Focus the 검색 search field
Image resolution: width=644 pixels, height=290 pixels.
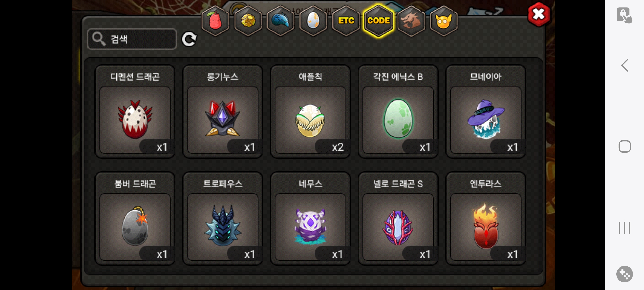(132, 39)
